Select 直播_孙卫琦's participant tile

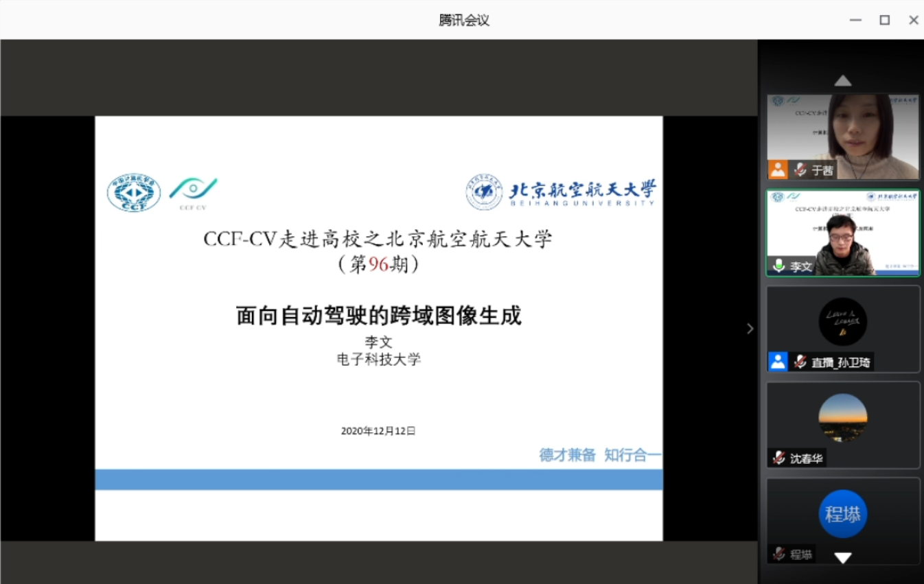(x=843, y=329)
